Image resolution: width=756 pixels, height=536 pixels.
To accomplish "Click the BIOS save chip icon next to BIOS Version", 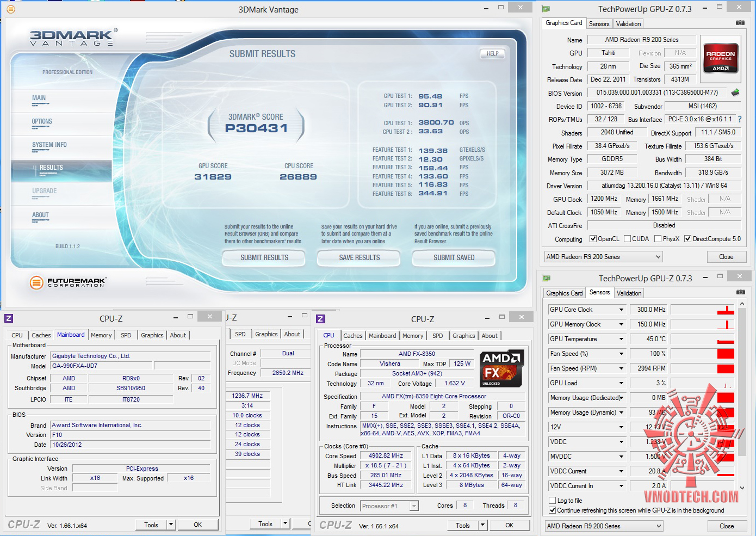I will pyautogui.click(x=735, y=93).
